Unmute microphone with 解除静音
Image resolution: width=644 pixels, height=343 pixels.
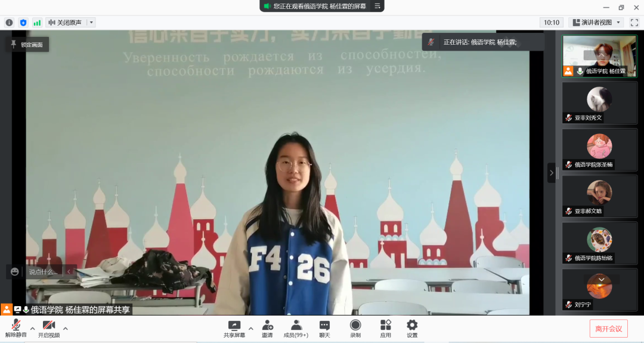click(x=16, y=328)
